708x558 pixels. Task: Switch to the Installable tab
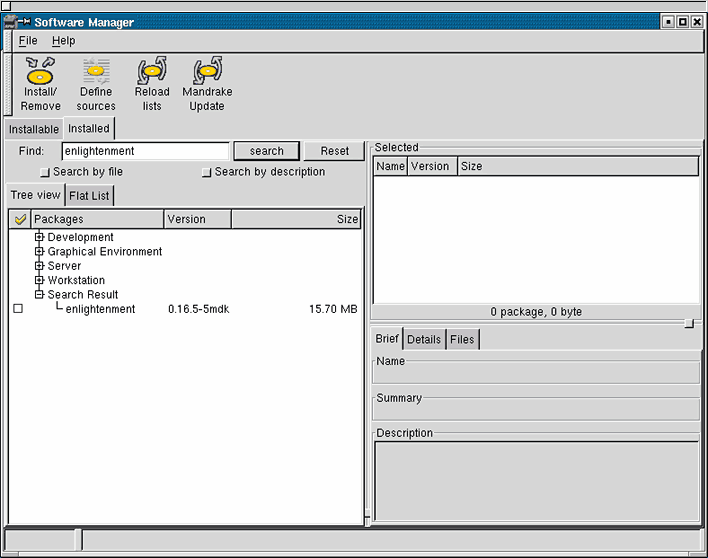(x=34, y=129)
